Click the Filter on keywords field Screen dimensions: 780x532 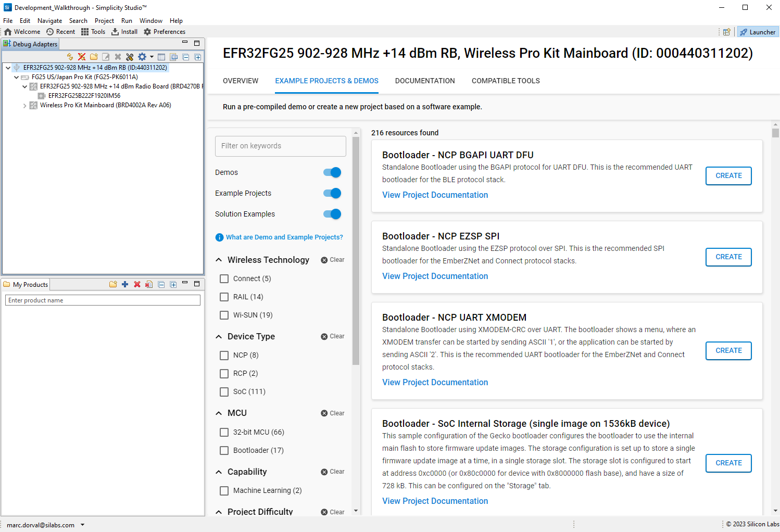point(280,146)
